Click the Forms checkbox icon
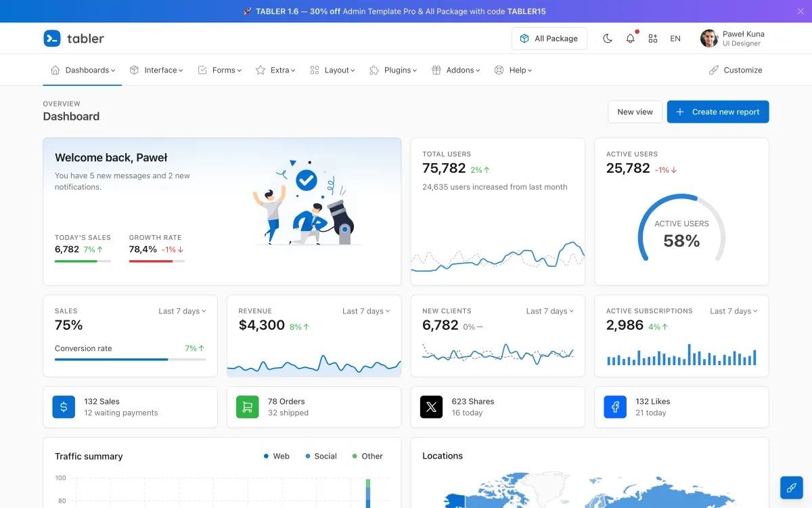Screen dimensions: 812x508 click(x=202, y=70)
